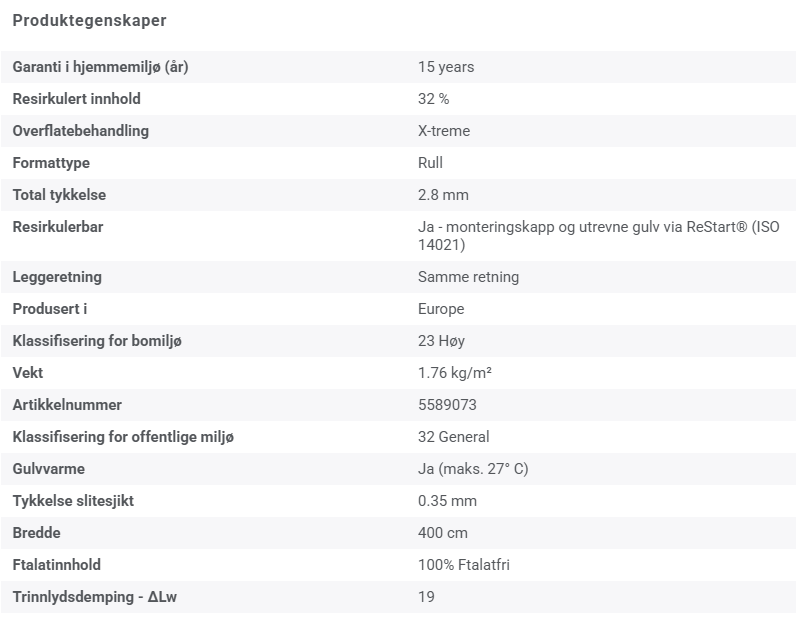
Task: Click the Resirkulert innhold label
Action: (77, 99)
